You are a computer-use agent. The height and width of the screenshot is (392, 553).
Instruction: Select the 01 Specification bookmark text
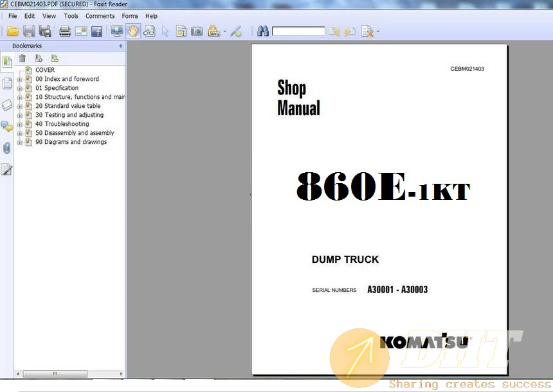pos(57,88)
